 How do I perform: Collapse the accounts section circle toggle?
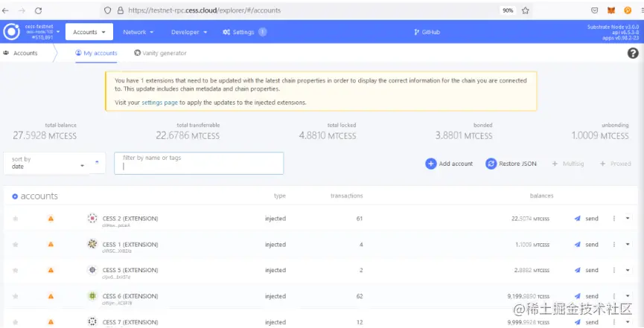click(x=15, y=196)
